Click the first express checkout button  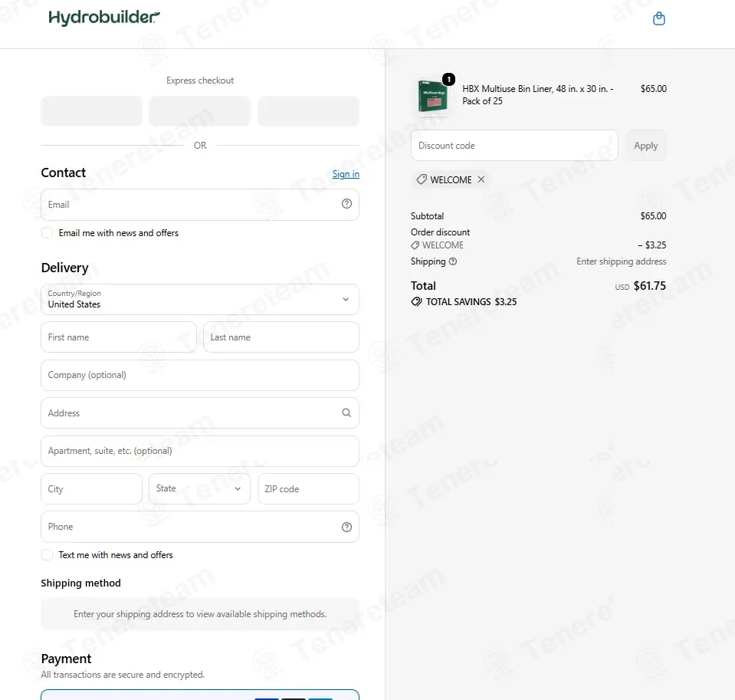pyautogui.click(x=91, y=111)
